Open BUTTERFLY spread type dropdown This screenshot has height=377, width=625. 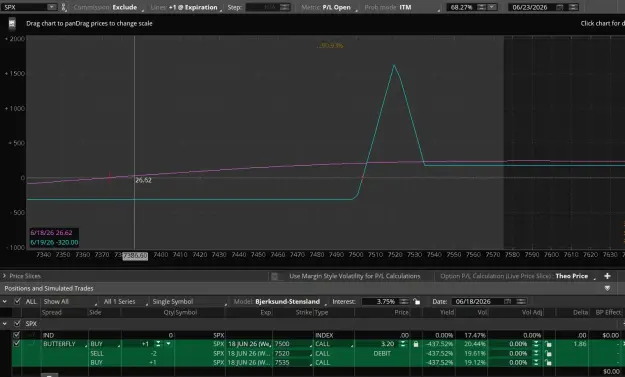point(65,344)
